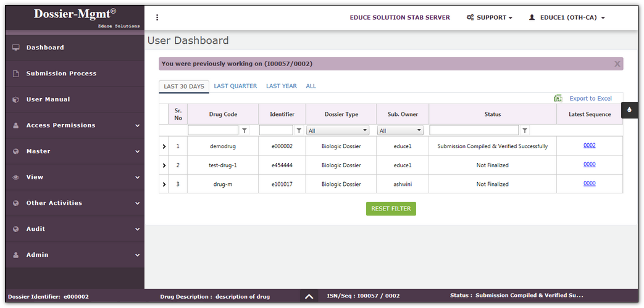644x308 pixels.
Task: Click the Drug Code filter funnel icon
Action: click(245, 131)
